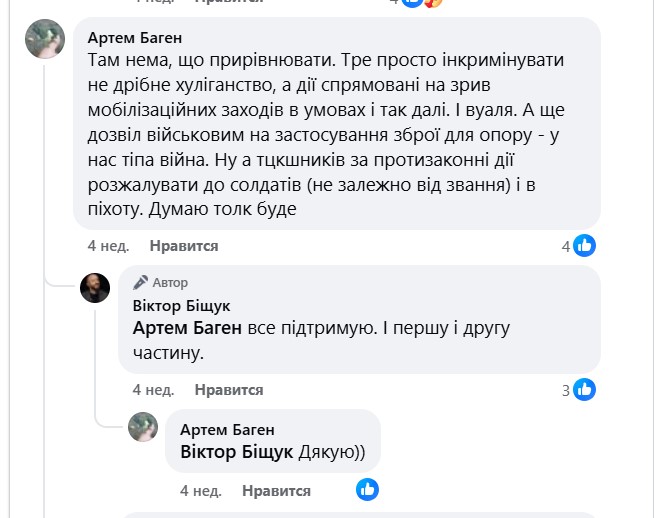Click the Автор pen badge icon
Viewport: 654px width, 518px height.
(141, 282)
